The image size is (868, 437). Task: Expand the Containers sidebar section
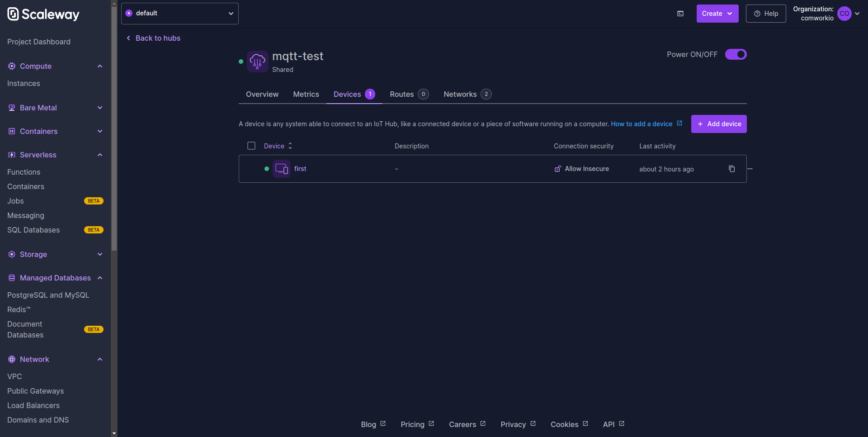click(x=100, y=131)
